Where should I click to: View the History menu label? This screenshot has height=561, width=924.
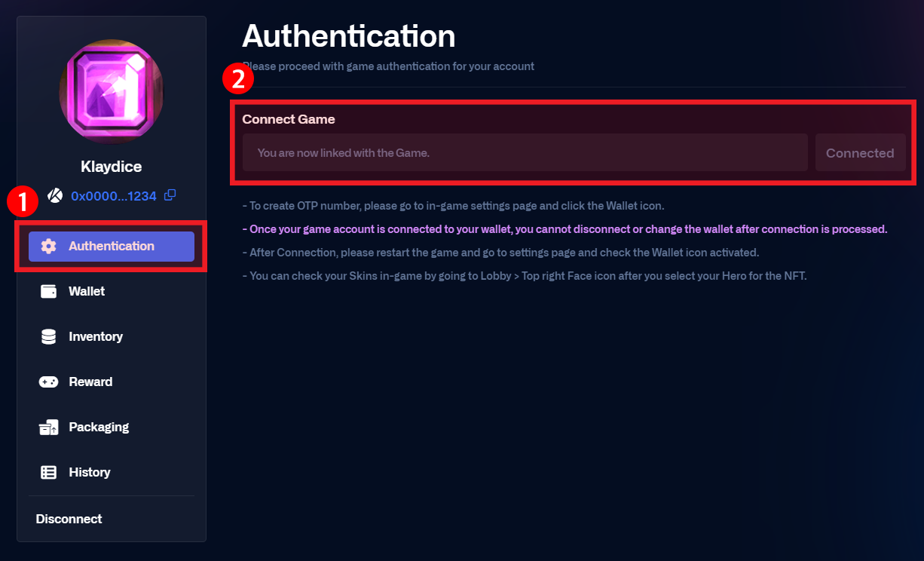[x=90, y=473]
